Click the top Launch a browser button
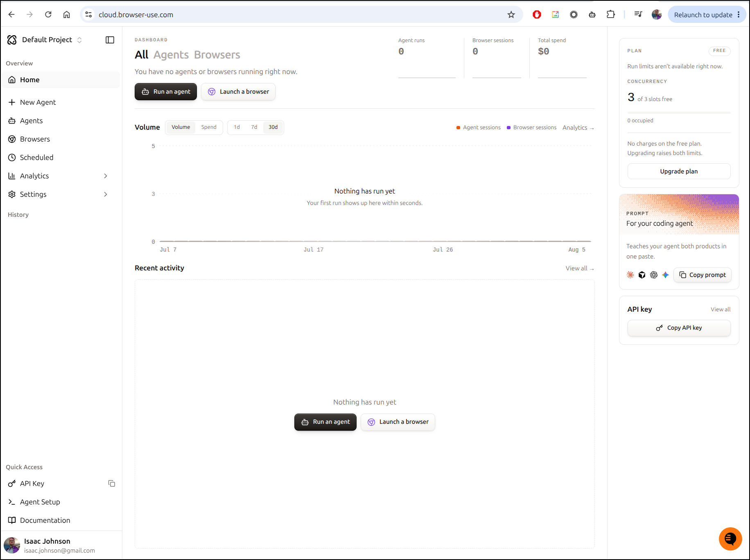This screenshot has width=750, height=560. point(238,92)
